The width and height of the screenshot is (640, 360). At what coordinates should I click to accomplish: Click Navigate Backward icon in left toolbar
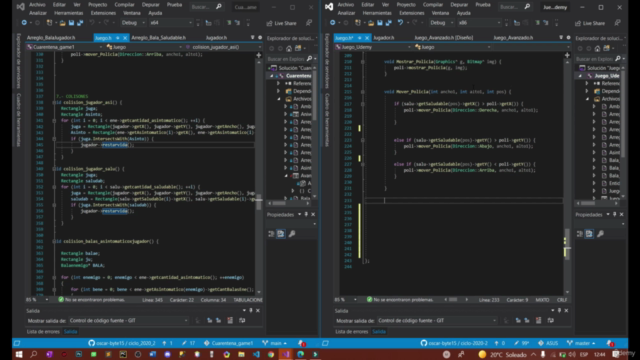pos(24,23)
